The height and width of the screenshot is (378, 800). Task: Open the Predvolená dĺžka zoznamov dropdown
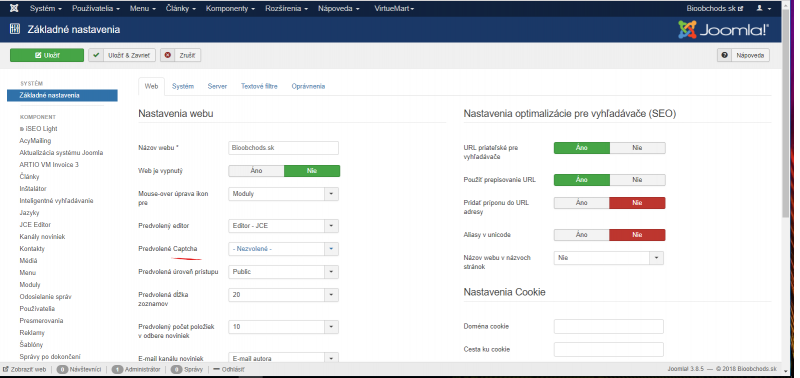coord(284,295)
